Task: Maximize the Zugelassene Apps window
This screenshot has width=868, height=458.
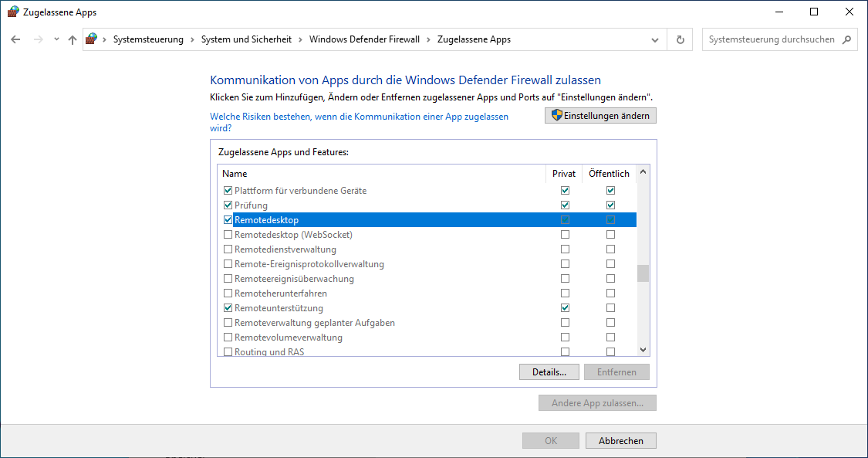Action: click(x=814, y=12)
